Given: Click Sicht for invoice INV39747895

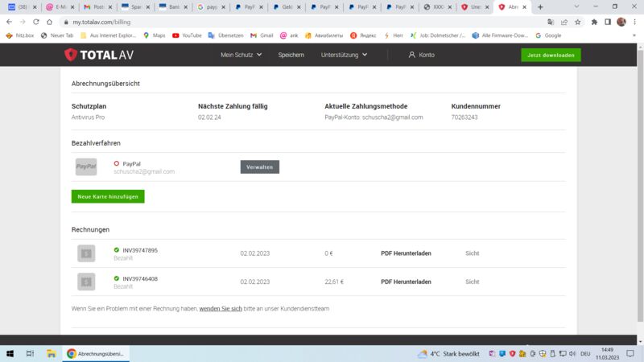Looking at the screenshot, I should (x=473, y=253).
